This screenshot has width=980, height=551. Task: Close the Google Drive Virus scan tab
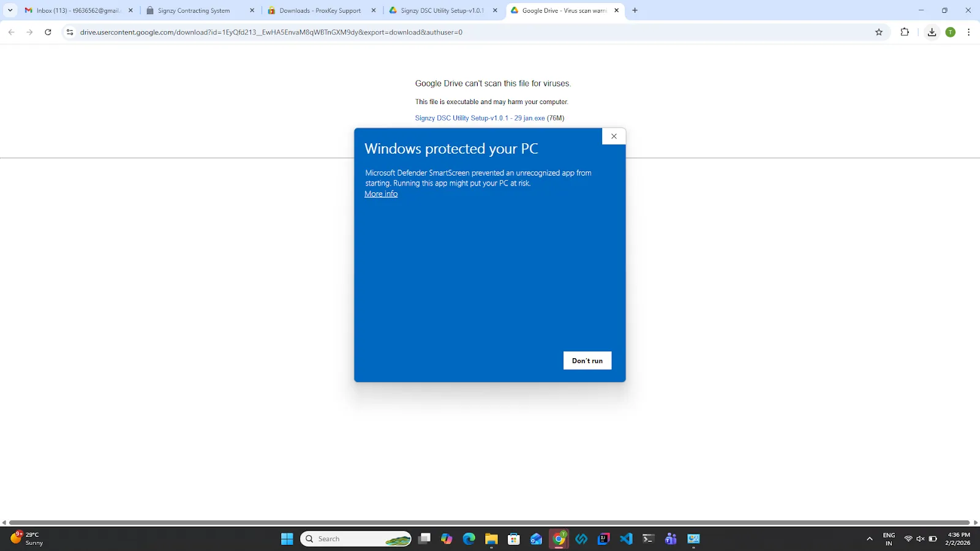pos(616,10)
